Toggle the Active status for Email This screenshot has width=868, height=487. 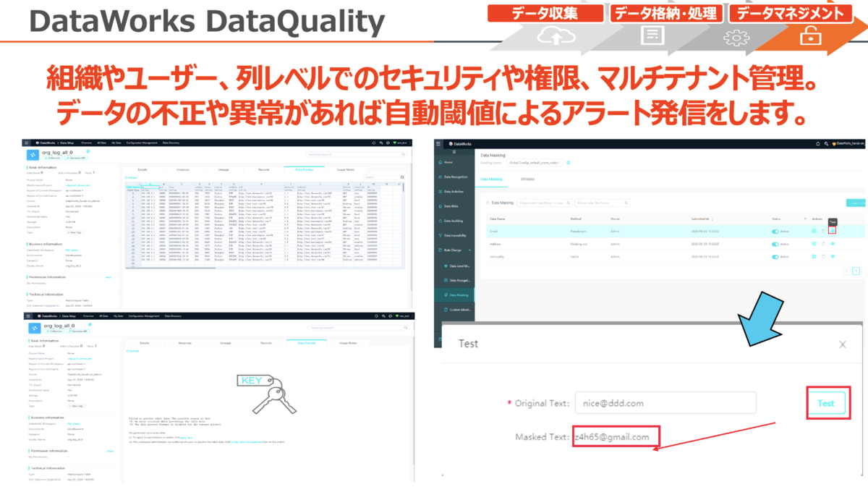775,232
